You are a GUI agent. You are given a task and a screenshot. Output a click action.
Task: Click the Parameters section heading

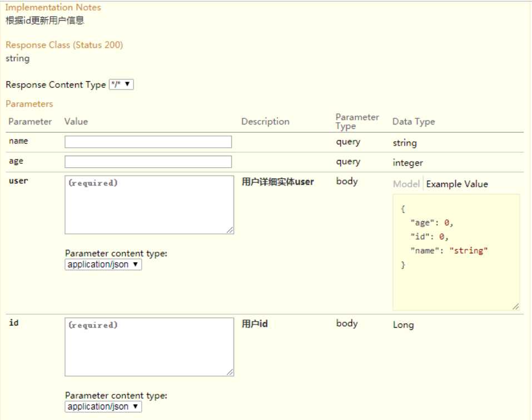(x=29, y=104)
